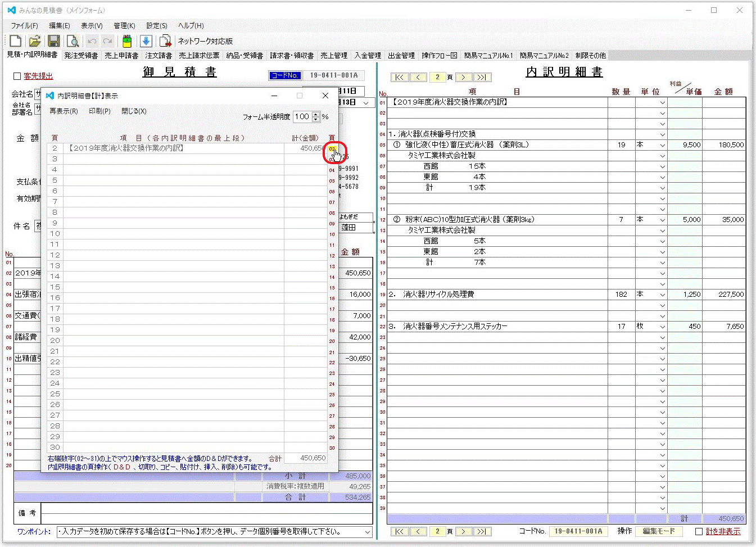The width and height of the screenshot is (756, 547).
Task: Click the 備考 remarks field
Action: (x=206, y=513)
